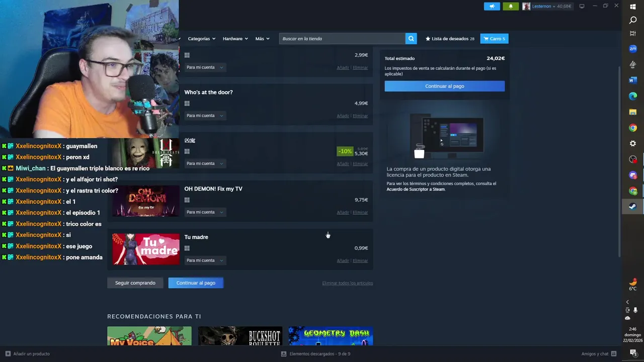Open the Amigos y chat icon

tap(614, 354)
